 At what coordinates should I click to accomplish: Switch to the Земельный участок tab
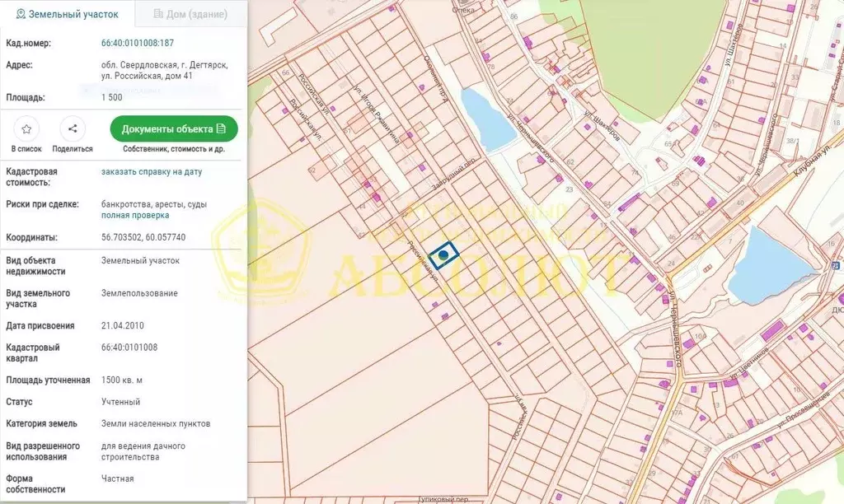68,14
